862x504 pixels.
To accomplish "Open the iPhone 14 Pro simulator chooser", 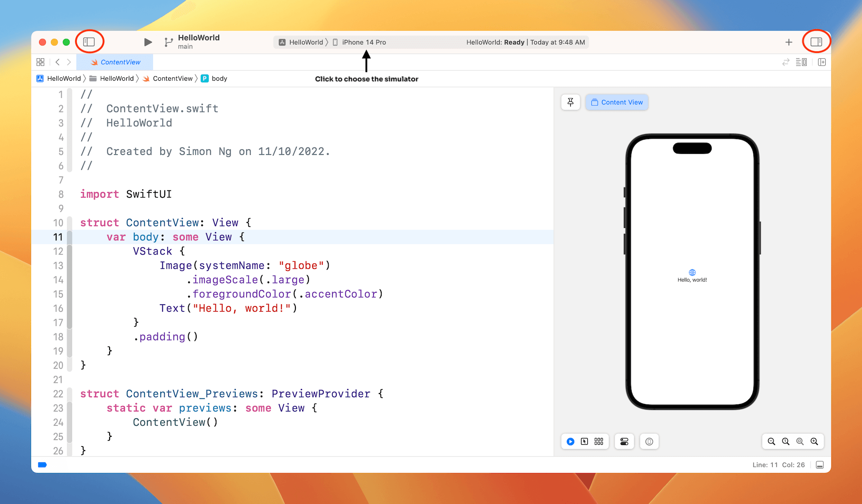I will coord(364,42).
